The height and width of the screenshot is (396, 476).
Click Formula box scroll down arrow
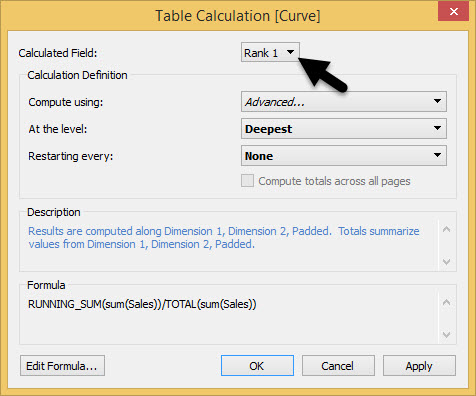click(x=446, y=334)
